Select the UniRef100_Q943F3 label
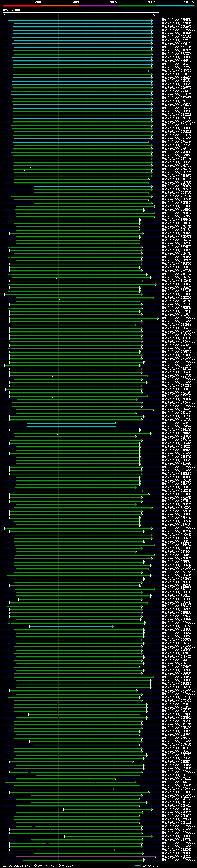Screen dimensions: 197x868 tap(177, 91)
